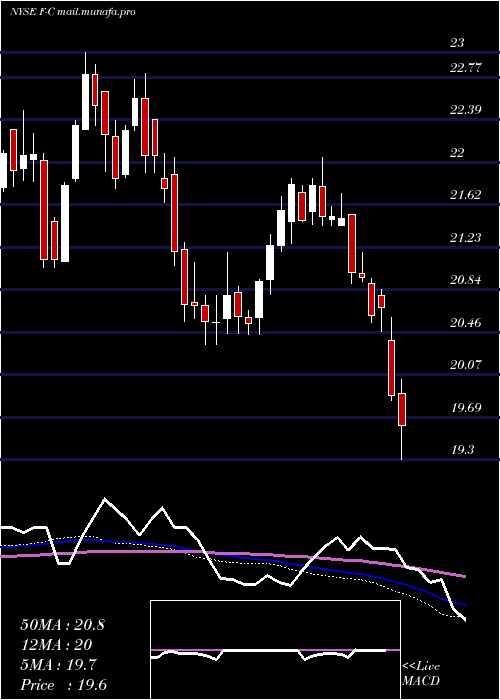This screenshot has width=500, height=700.
Task: Select the 20.84 price level label
Action: click(x=466, y=280)
